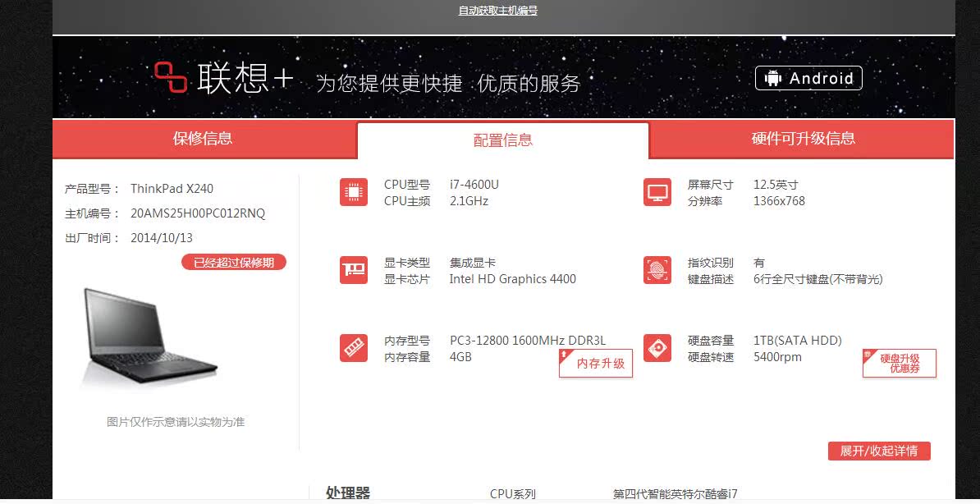Click PC3-12800 1600MHz DDR3L text
This screenshot has height=504, width=980.
click(x=528, y=341)
